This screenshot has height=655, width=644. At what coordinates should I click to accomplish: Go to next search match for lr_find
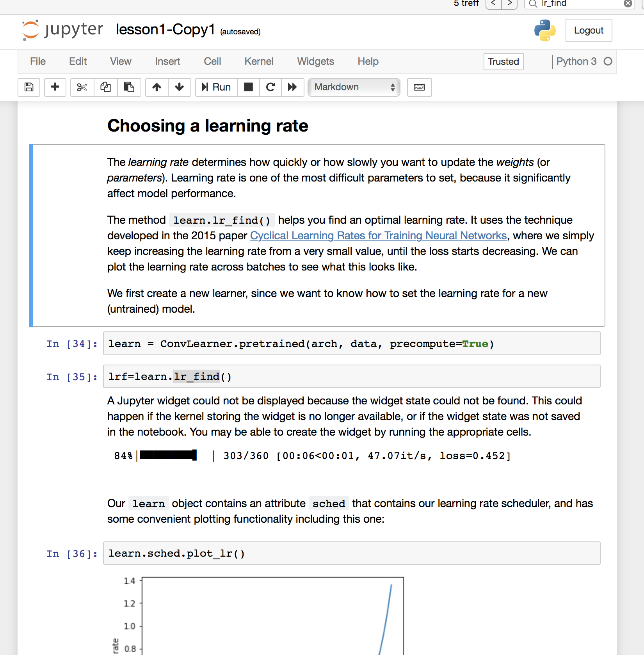point(509,4)
